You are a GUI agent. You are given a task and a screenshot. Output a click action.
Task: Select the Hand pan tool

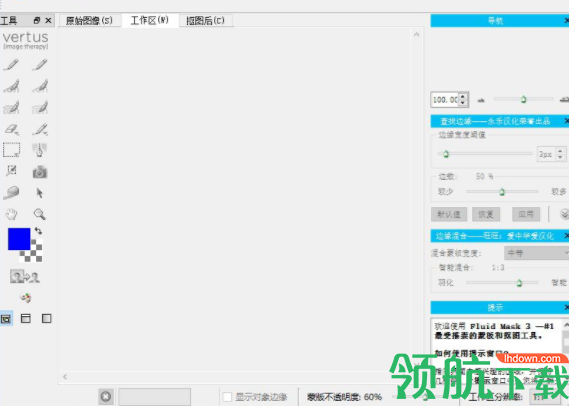point(11,214)
